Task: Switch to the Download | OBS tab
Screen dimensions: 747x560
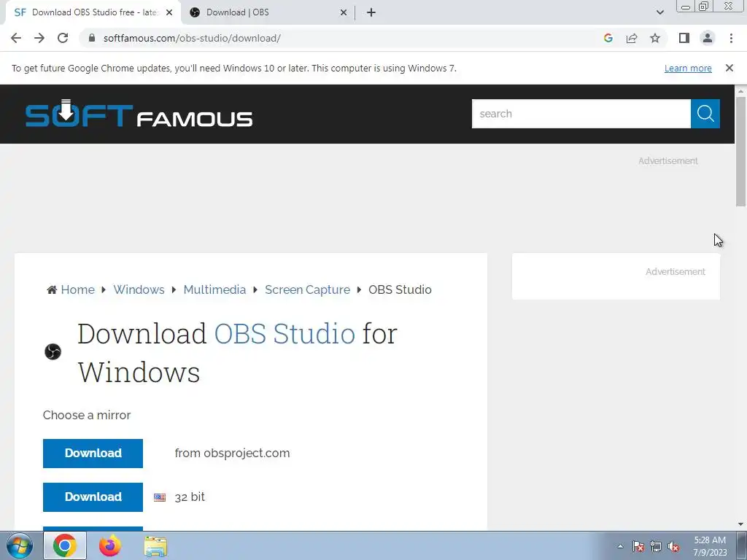Action: tap(268, 12)
